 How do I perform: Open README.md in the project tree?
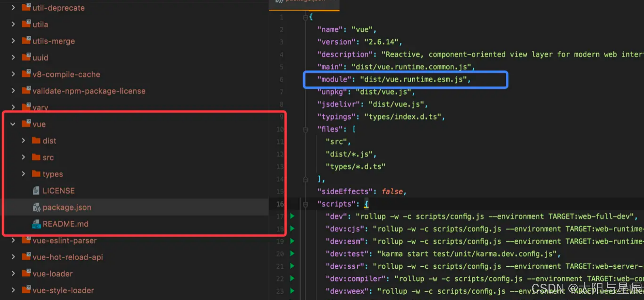[x=65, y=224]
